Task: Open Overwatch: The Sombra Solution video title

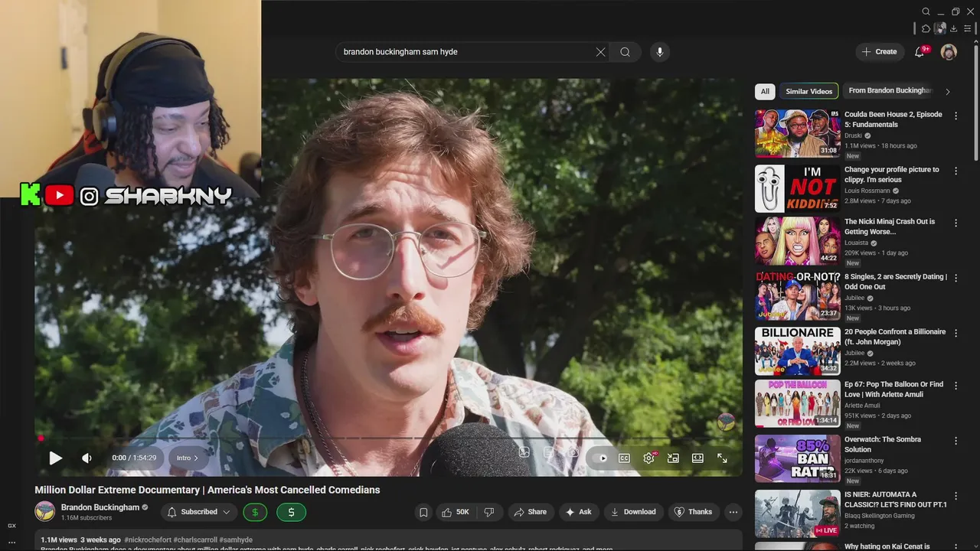Action: tap(883, 445)
